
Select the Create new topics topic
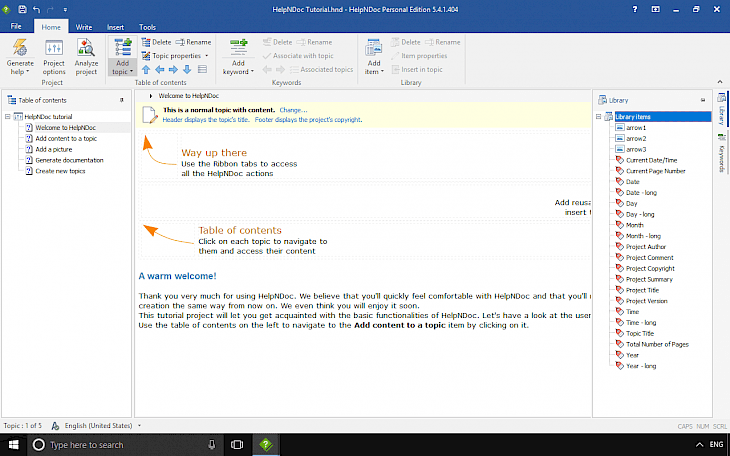(x=61, y=171)
